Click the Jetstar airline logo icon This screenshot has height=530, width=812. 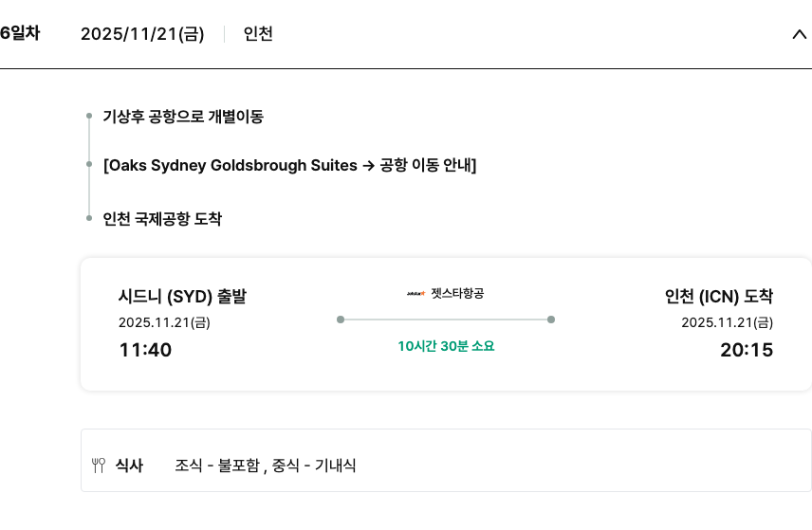point(415,294)
